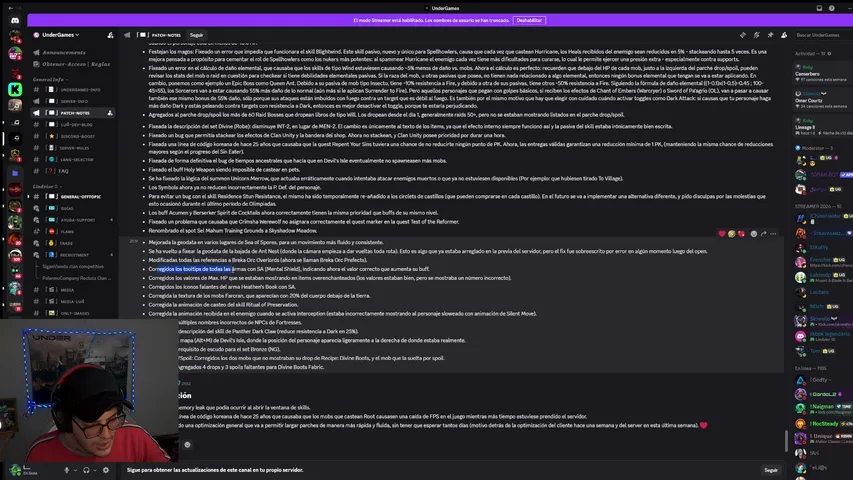853x480 pixels.
Task: Open the server-info channel
Action: [75, 101]
